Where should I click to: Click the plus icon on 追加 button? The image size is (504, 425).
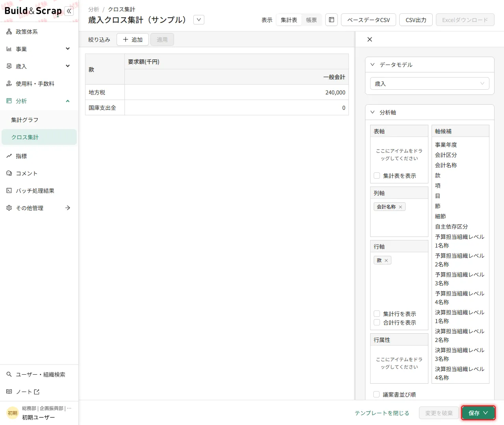tap(126, 40)
